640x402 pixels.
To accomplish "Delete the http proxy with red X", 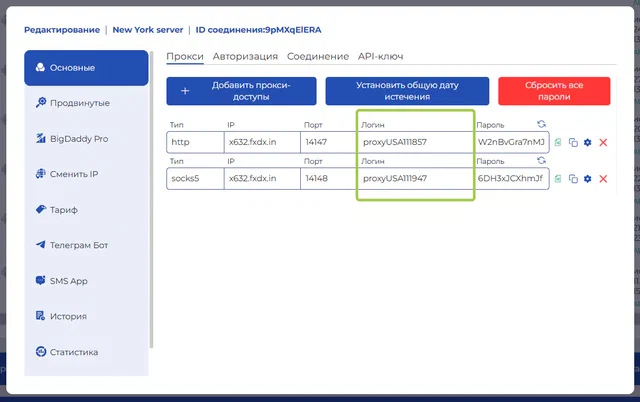I will 603,142.
